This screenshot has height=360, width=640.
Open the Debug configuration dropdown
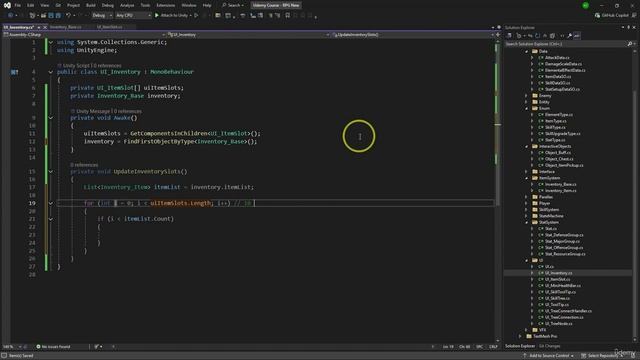point(102,16)
